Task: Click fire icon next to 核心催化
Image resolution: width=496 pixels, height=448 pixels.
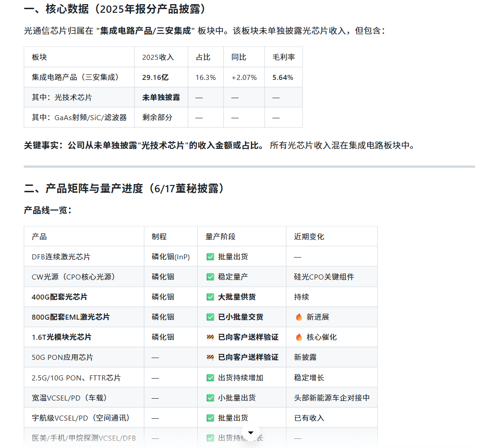Action: 299,337
